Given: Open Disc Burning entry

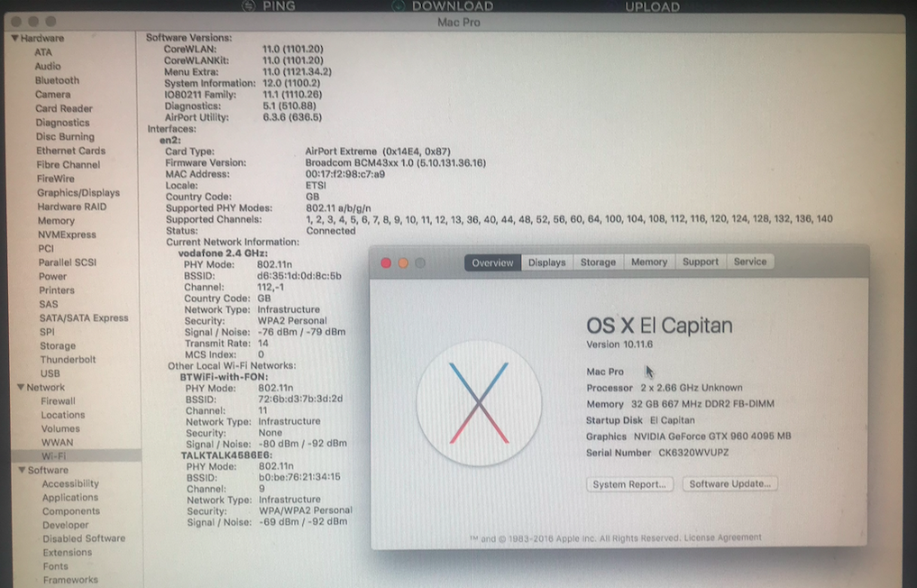Looking at the screenshot, I should 65,136.
